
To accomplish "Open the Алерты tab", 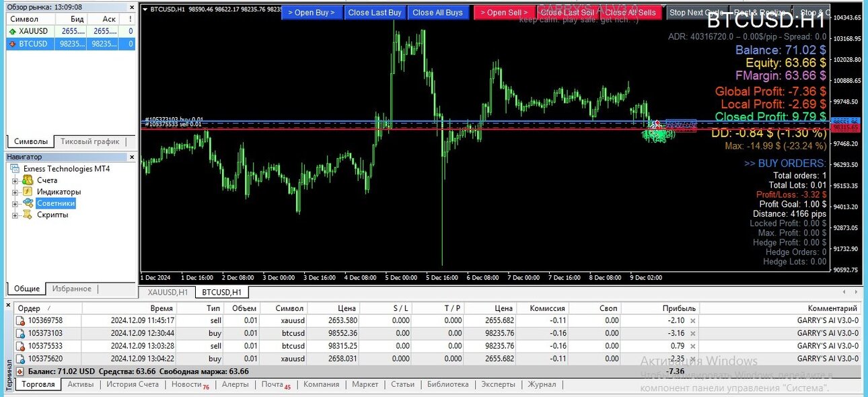I will [236, 384].
